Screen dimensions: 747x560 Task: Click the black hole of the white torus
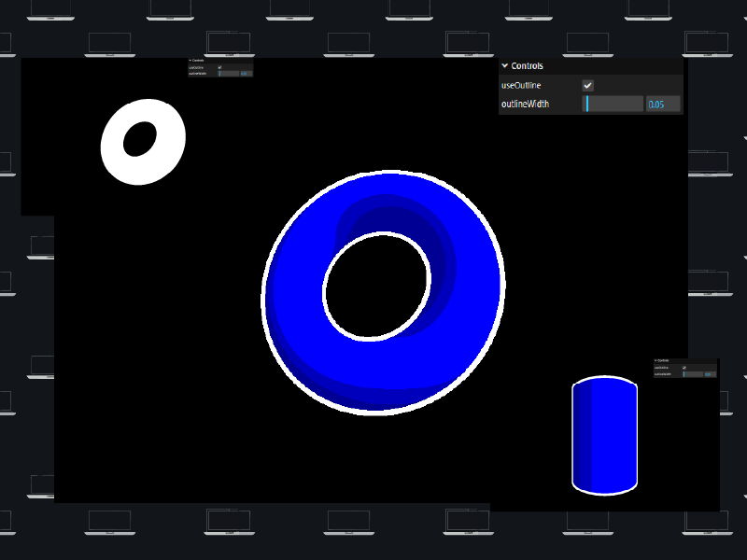pyautogui.click(x=140, y=139)
